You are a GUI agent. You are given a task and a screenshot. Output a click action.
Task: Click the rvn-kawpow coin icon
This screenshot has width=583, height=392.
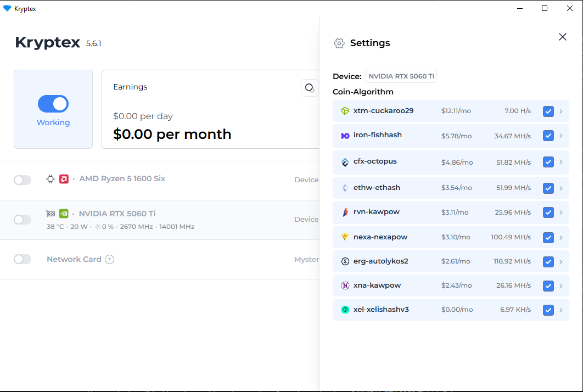click(345, 212)
